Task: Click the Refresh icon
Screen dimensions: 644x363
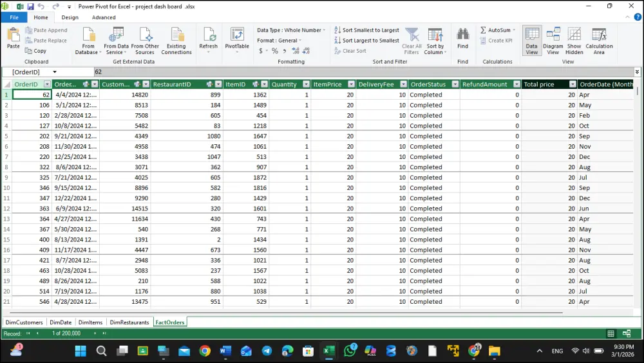Action: click(209, 35)
